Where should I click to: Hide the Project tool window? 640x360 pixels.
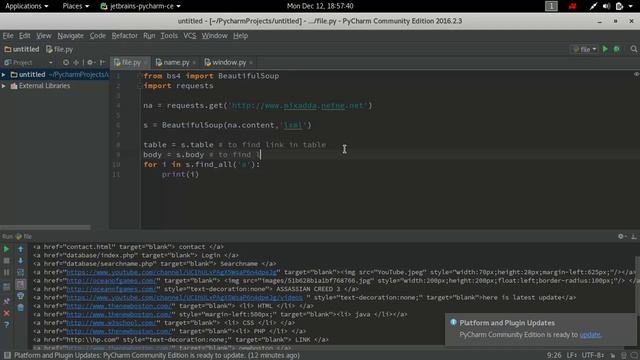click(x=102, y=62)
